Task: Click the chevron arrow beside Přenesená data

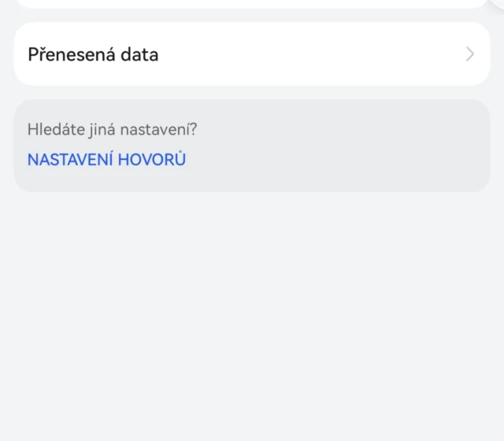Action: tap(470, 54)
